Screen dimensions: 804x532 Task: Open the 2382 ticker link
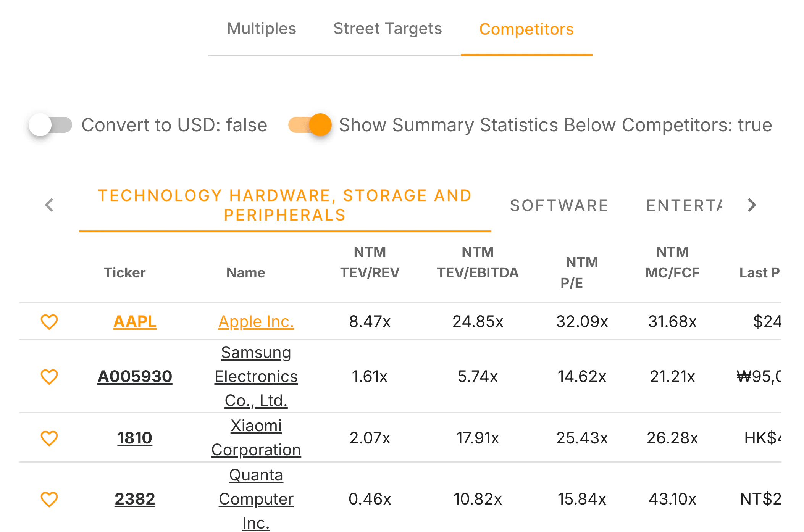click(135, 499)
